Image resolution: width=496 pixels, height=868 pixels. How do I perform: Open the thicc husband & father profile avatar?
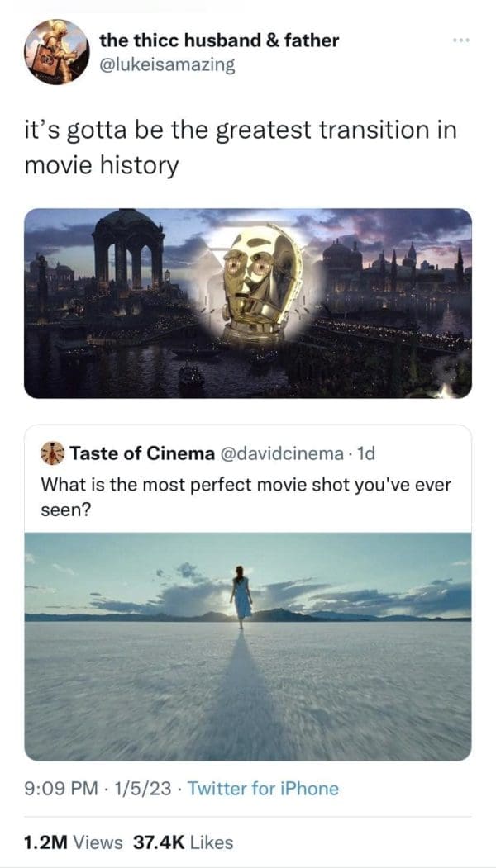pyautogui.click(x=56, y=51)
